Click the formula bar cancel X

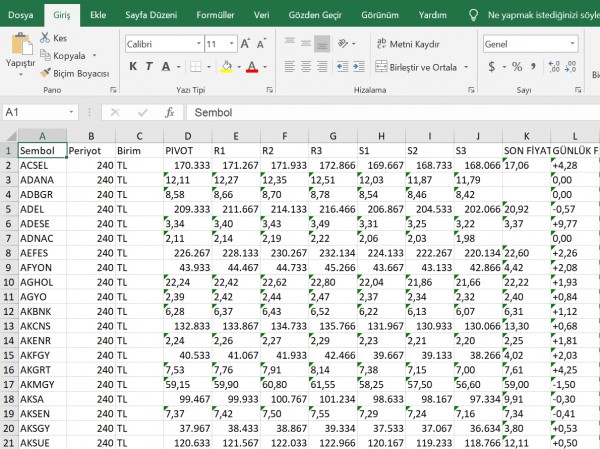[x=115, y=112]
